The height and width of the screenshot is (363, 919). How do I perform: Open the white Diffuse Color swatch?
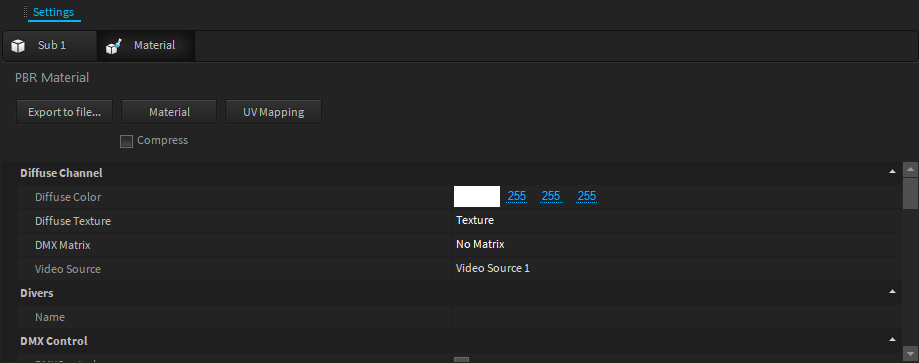pyautogui.click(x=476, y=196)
